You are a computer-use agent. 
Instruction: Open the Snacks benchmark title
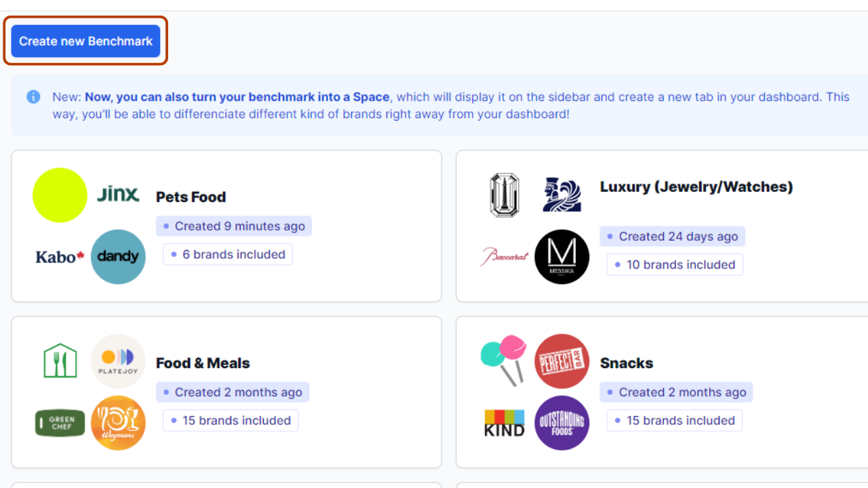point(627,363)
